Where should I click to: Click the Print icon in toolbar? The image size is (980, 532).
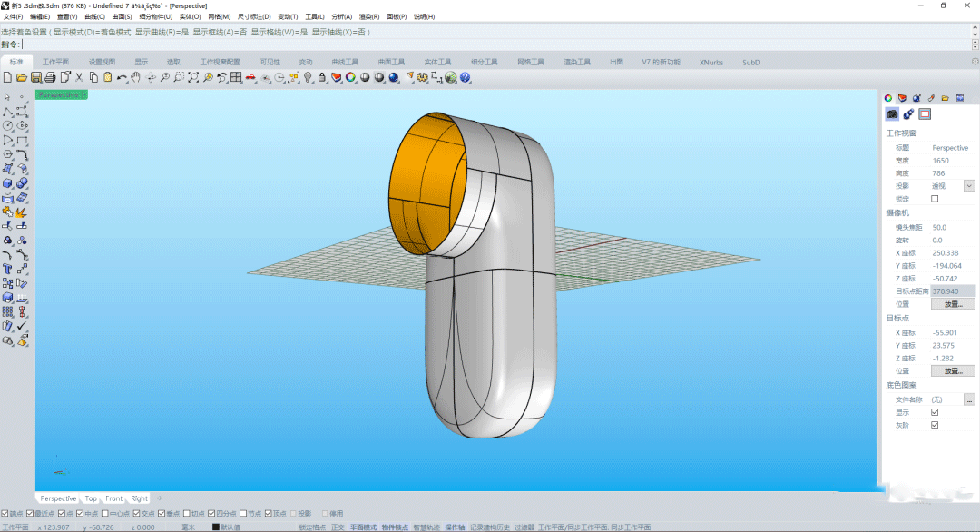click(51, 78)
